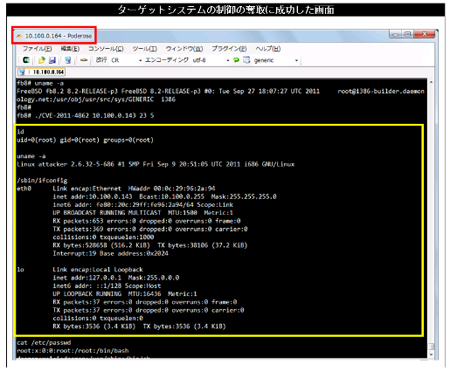Click the 'ology.net:/usr/obj/usr/src/sys/GENERIC' line
The image size is (450, 371).
(x=96, y=99)
